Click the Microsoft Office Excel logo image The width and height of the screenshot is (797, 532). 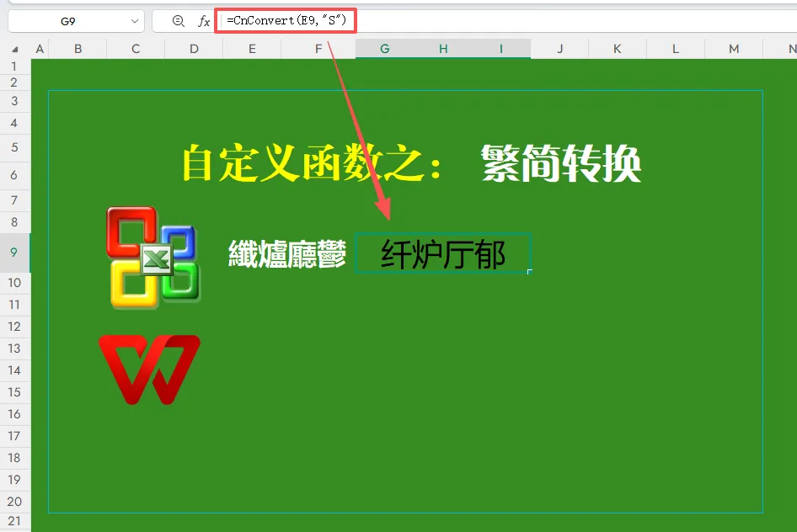[x=153, y=258]
